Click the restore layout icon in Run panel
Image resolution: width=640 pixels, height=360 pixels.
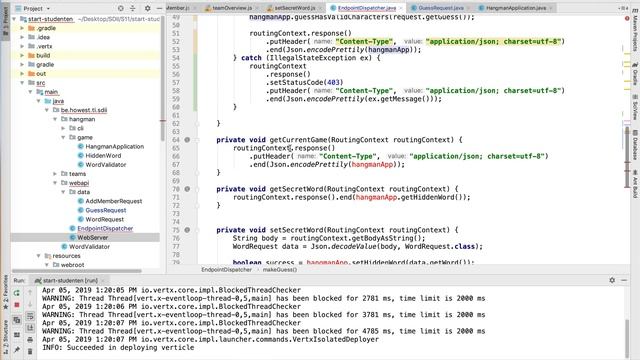pos(17,320)
